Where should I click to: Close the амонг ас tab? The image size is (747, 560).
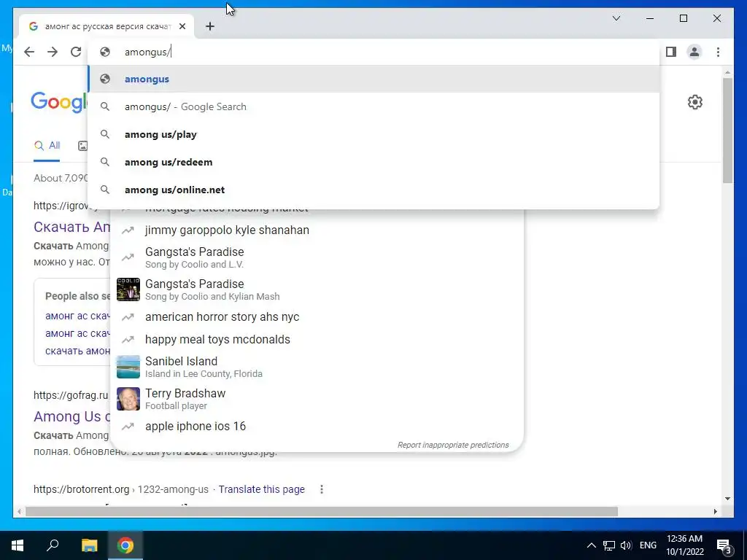pyautogui.click(x=182, y=26)
